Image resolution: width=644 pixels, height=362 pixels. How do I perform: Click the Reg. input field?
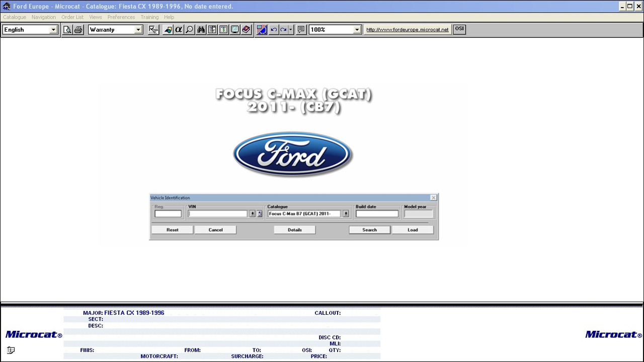point(168,214)
